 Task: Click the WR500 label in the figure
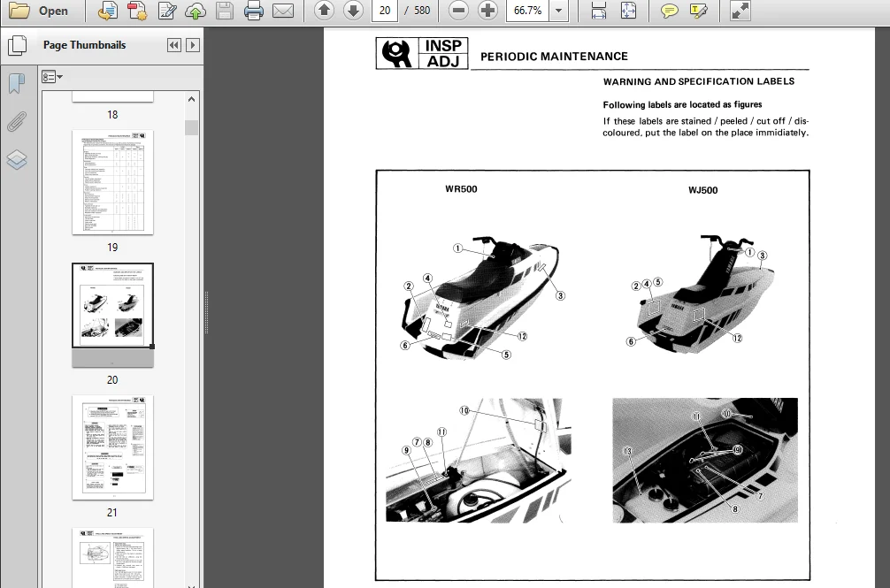pos(461,189)
